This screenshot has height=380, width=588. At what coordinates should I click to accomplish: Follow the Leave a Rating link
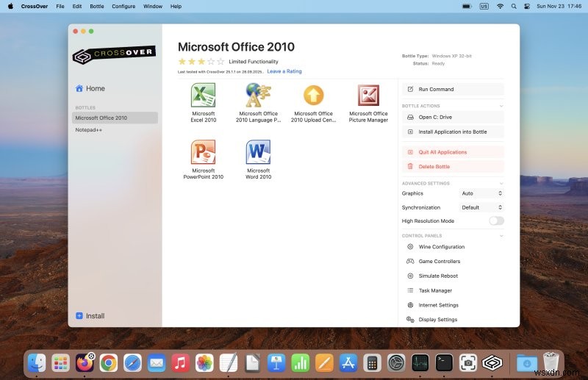(284, 71)
